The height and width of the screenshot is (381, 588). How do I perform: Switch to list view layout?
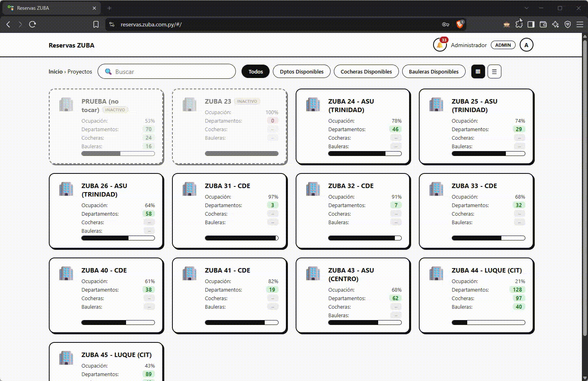pyautogui.click(x=494, y=71)
